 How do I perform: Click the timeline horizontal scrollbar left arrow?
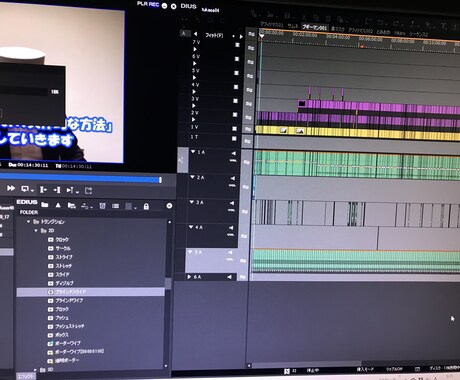tap(249, 366)
